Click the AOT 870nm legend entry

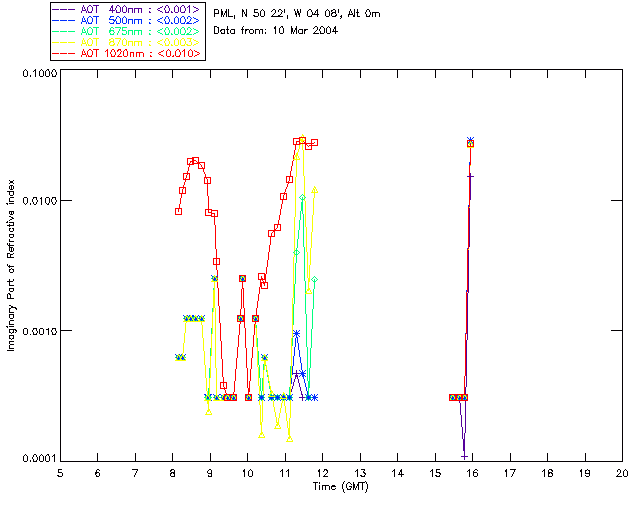(x=127, y=42)
